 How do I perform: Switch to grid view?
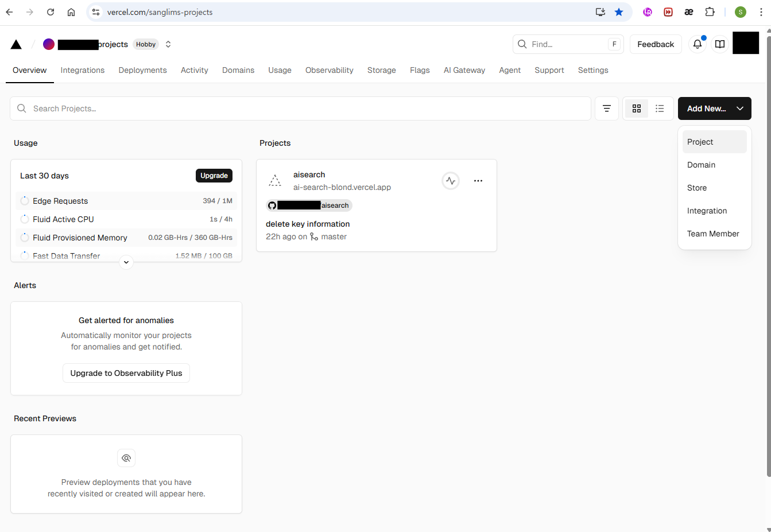point(637,108)
